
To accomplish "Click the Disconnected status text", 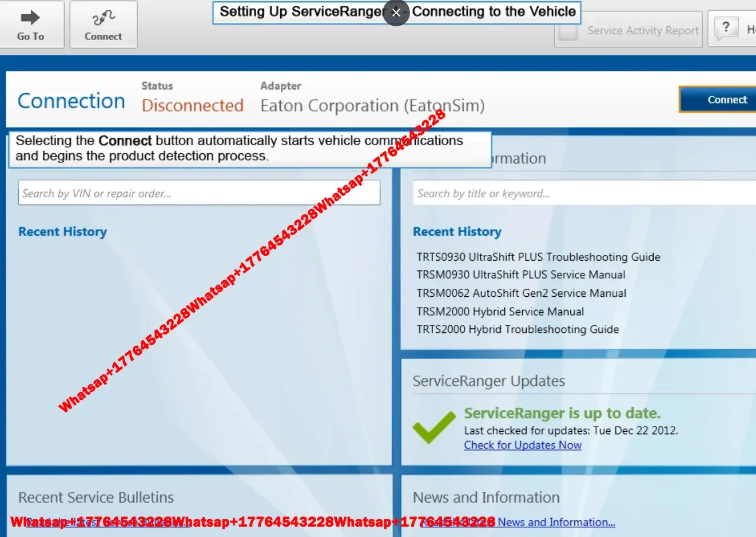I will point(193,105).
